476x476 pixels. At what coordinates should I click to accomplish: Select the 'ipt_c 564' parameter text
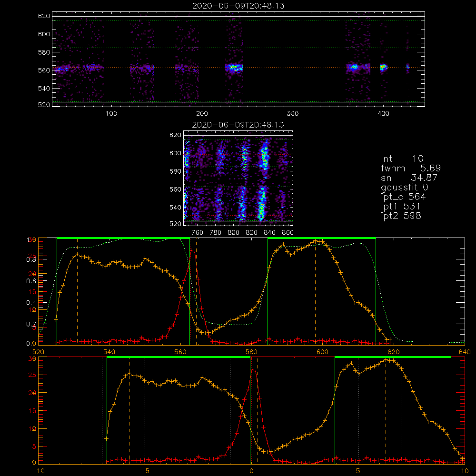click(x=404, y=197)
